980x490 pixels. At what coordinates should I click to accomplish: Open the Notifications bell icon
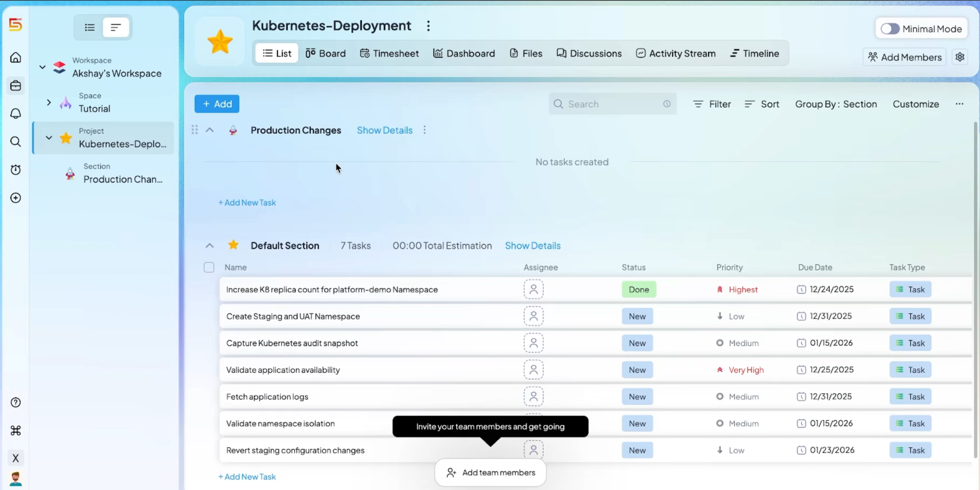pyautogui.click(x=16, y=114)
